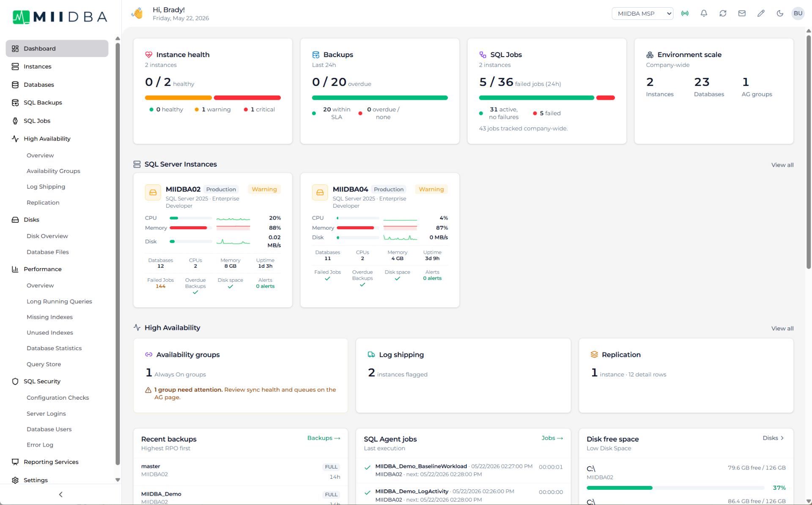Click the SQL Jobs card icon
812x505 pixels.
(x=483, y=55)
